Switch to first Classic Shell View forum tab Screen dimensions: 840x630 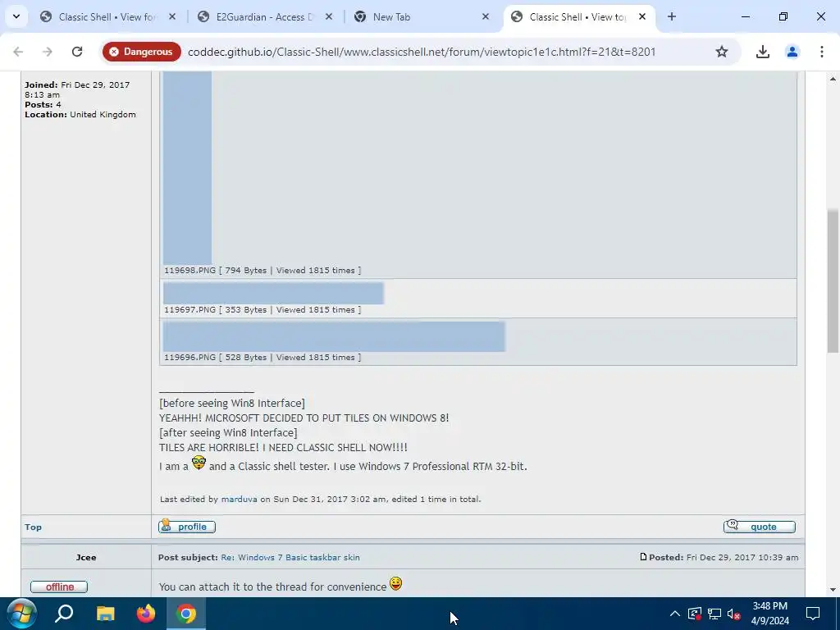point(107,16)
